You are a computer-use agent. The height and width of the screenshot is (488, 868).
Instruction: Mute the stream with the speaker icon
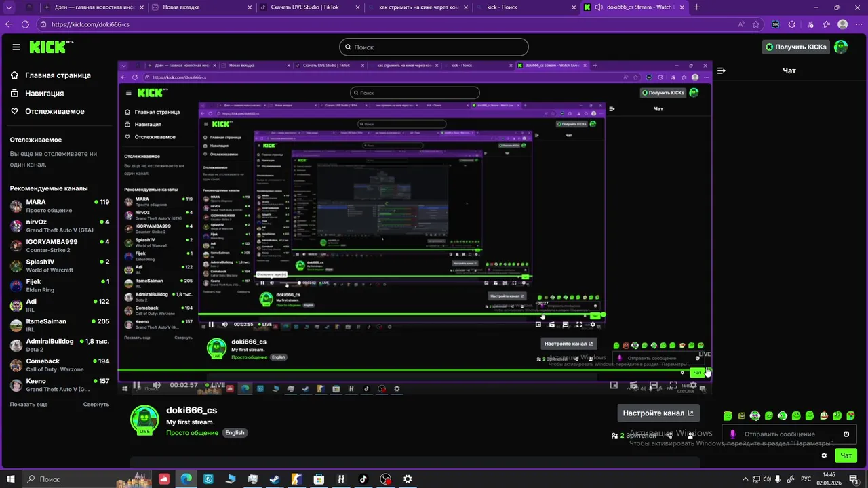point(157,385)
